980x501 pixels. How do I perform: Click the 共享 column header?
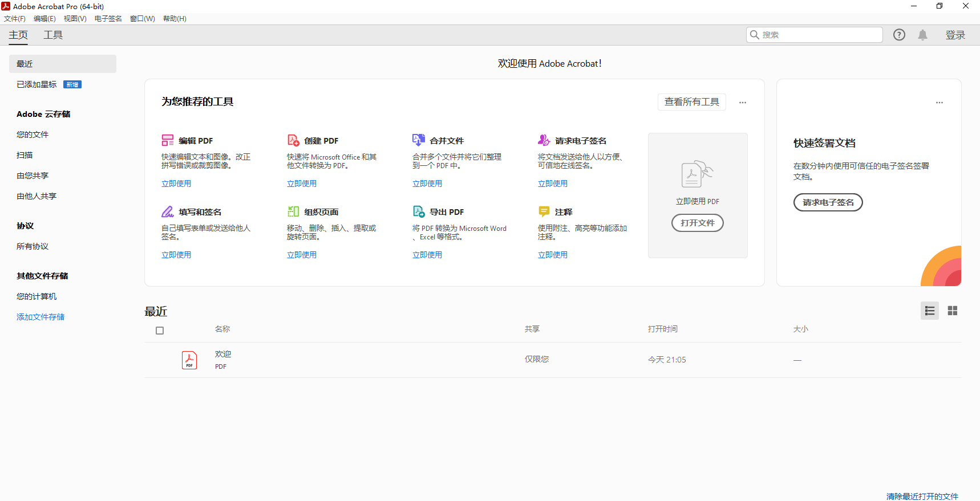click(x=532, y=329)
